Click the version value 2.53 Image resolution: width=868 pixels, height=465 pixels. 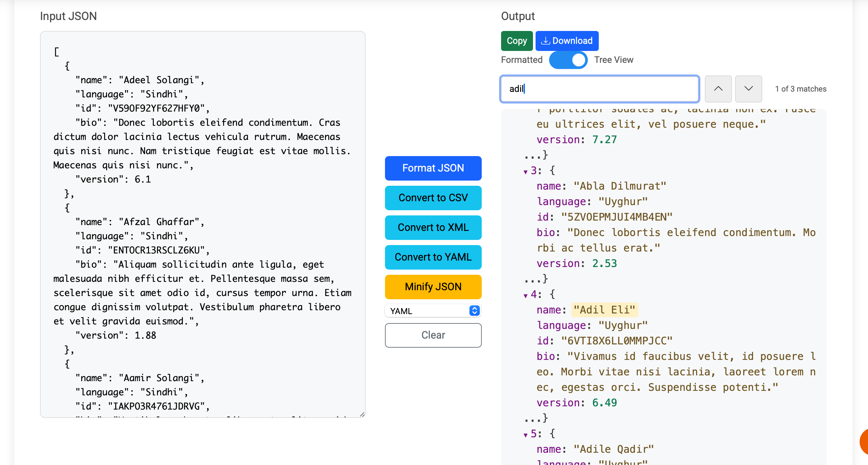click(605, 263)
